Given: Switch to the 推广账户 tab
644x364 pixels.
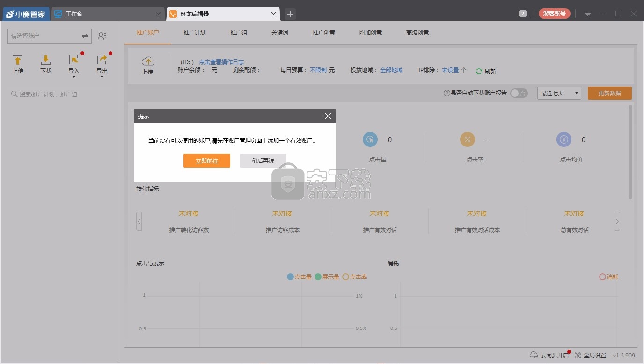Looking at the screenshot, I should click(148, 33).
